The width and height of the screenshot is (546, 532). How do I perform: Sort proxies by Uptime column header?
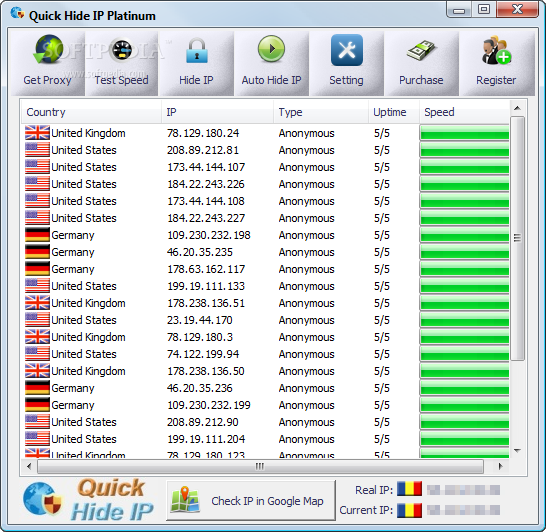394,112
